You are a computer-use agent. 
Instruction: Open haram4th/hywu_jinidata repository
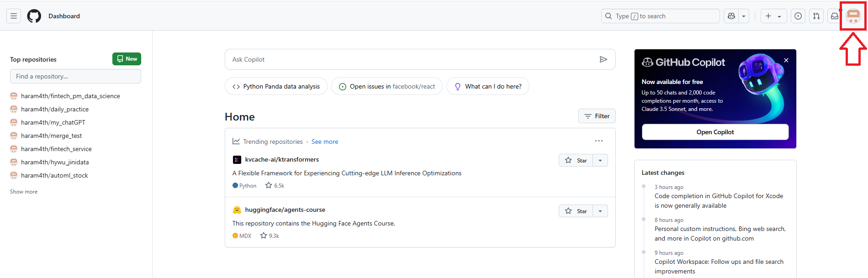coord(55,162)
